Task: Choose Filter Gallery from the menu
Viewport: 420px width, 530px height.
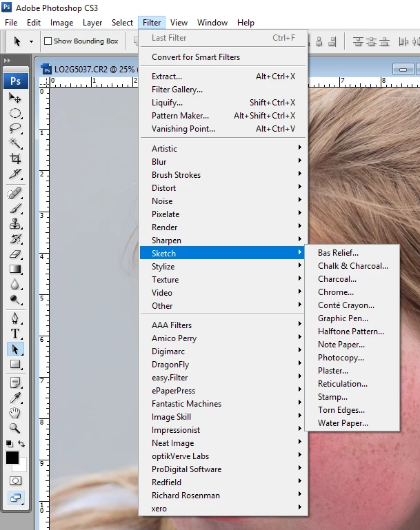Action: click(x=222, y=90)
